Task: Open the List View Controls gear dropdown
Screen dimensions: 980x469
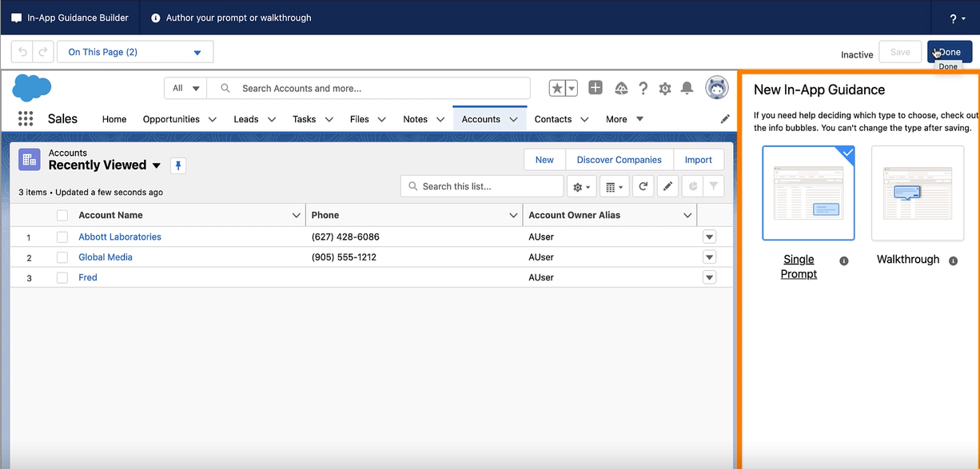Action: pos(581,186)
